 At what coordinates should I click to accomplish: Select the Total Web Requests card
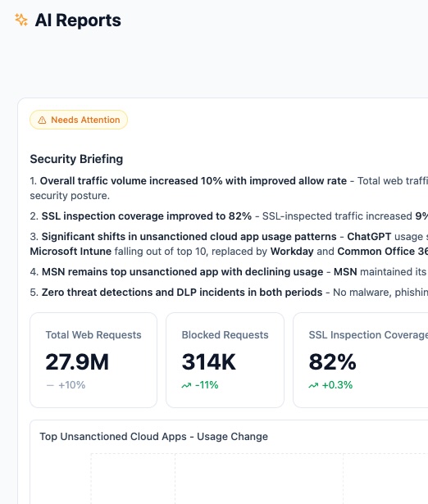(x=93, y=360)
